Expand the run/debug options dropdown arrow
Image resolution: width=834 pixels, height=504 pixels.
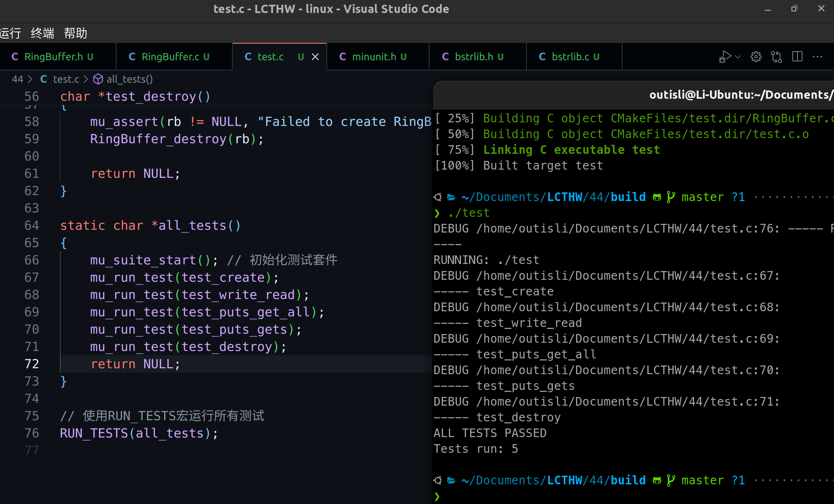click(738, 57)
